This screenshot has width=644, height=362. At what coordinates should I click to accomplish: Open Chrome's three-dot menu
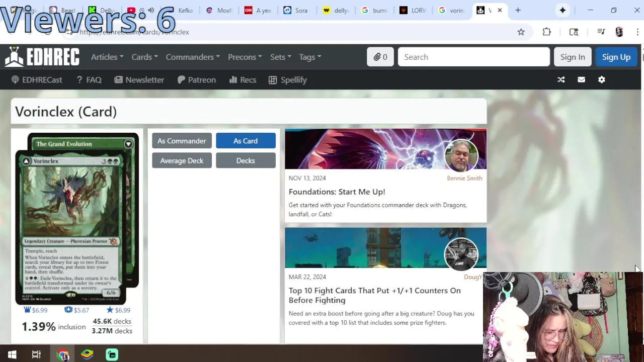pyautogui.click(x=637, y=32)
